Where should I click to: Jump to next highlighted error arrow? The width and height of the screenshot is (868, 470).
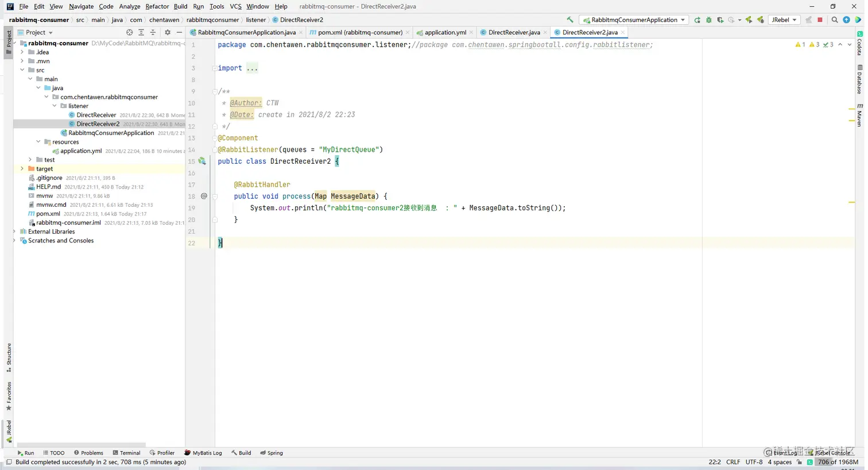[850, 44]
